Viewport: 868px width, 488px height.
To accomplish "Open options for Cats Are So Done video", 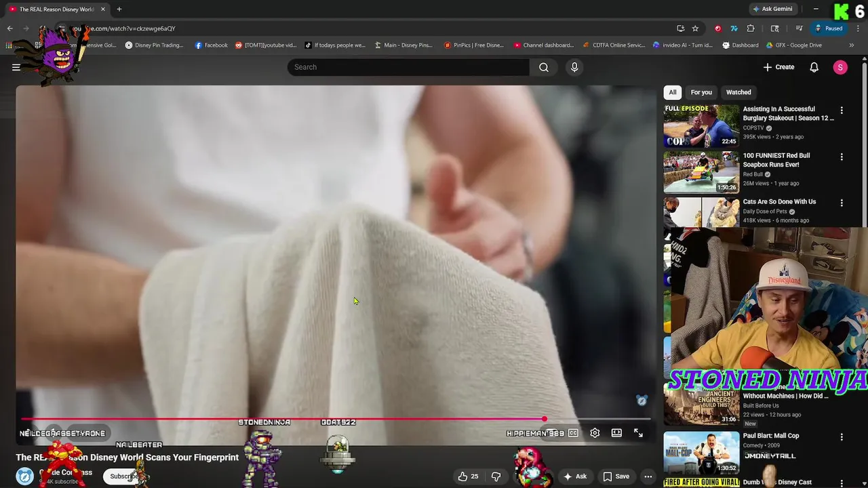I will coord(842,203).
